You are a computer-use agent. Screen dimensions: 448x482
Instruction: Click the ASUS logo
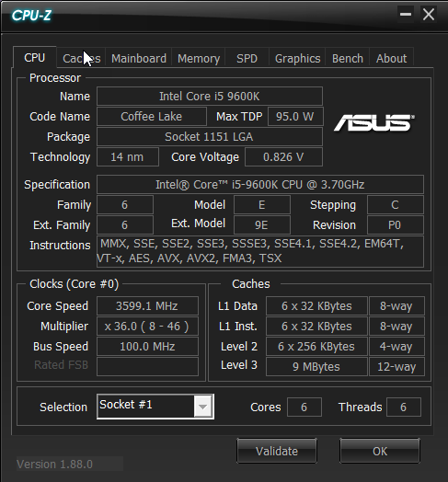374,122
